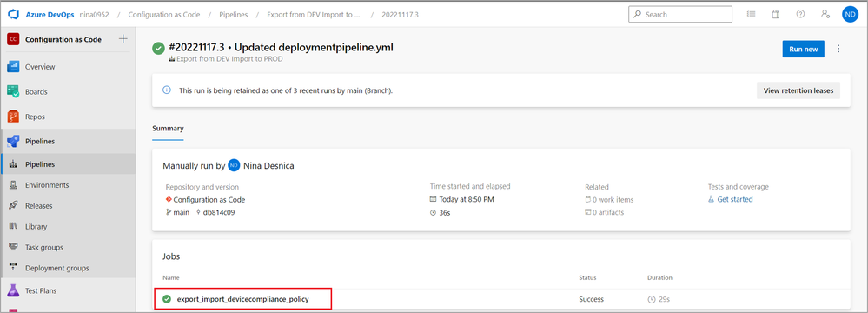Open the Pipelines breadcrumb link
868x313 pixels.
coord(233,15)
